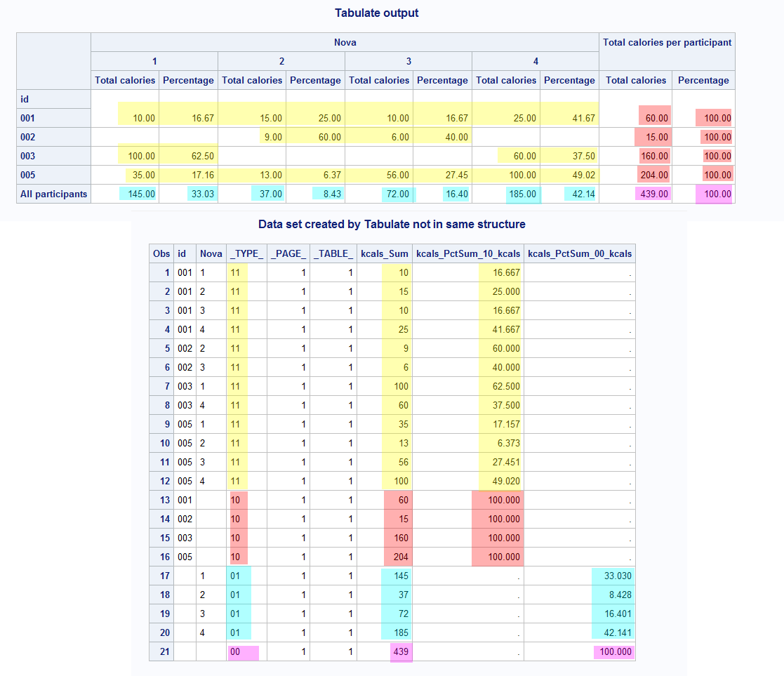Select the "kcals_Sum" column header
This screenshot has width=784, height=676.
click(384, 253)
